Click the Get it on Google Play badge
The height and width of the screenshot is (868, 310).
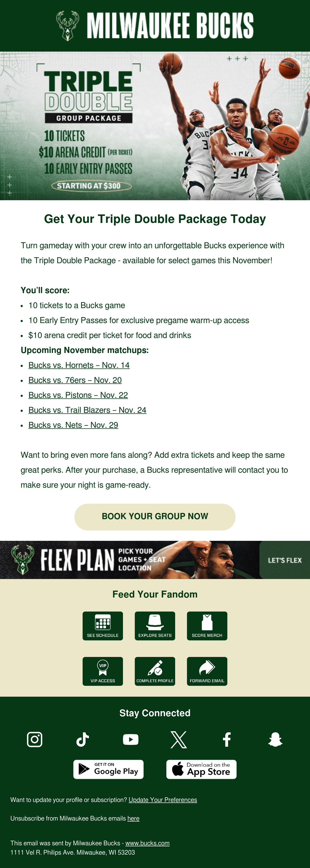(108, 769)
